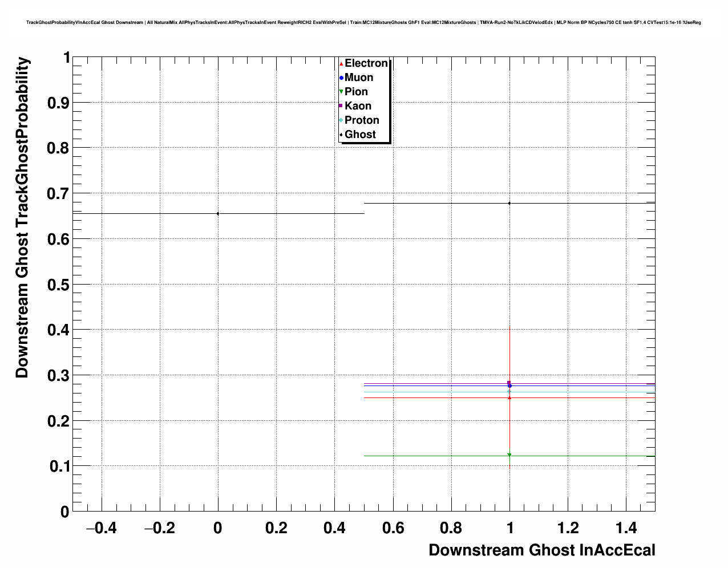Click the x-axis label −0.4
This screenshot has height=568, width=728.
[101, 528]
